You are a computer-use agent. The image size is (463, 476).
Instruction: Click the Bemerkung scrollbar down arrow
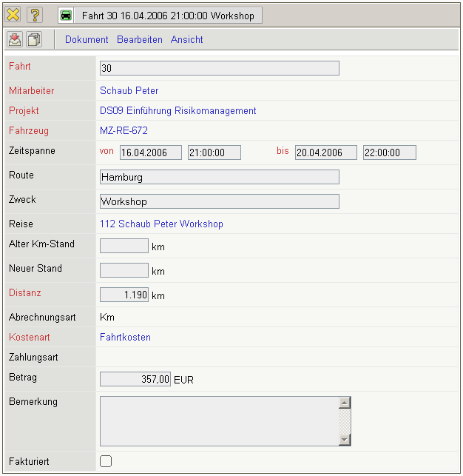coord(345,439)
